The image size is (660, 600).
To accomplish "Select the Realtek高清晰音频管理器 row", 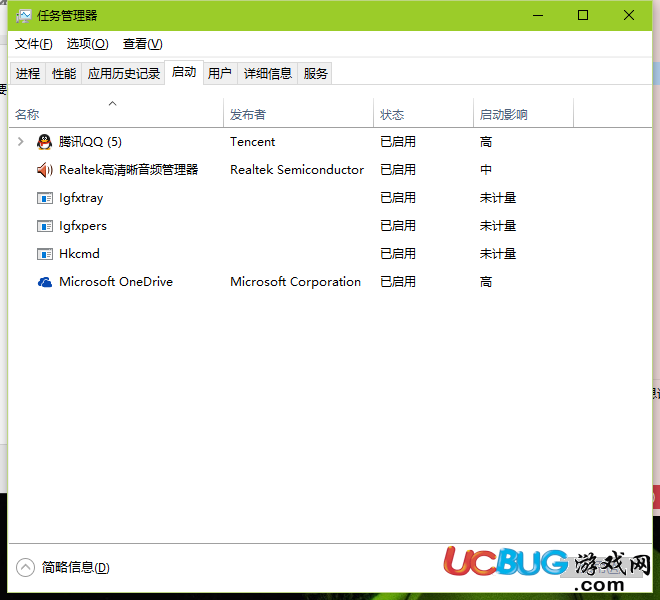I will pos(330,170).
